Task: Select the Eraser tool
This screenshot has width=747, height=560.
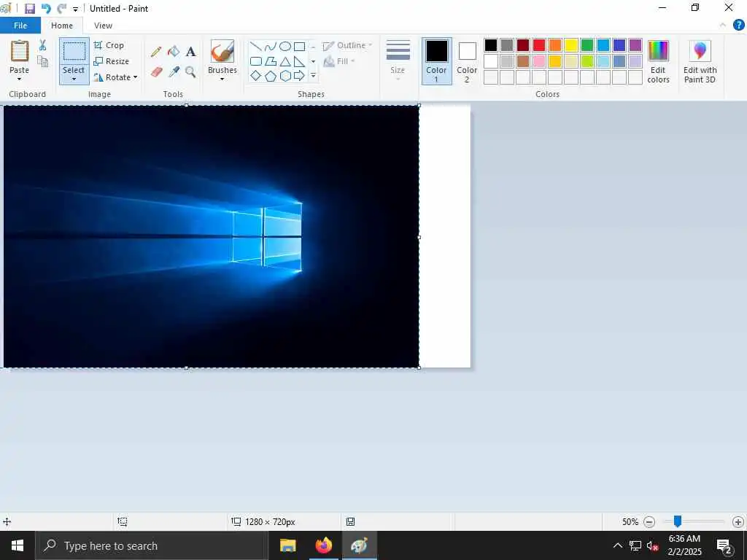Action: coord(156,72)
